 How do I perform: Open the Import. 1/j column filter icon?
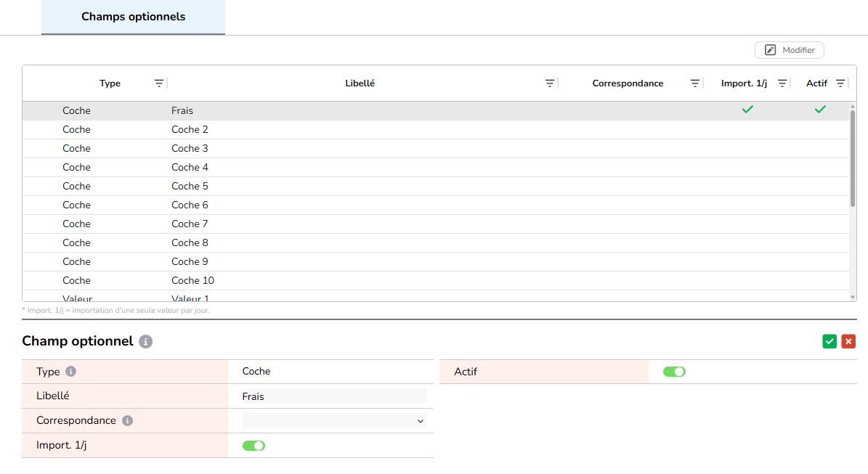pyautogui.click(x=782, y=83)
